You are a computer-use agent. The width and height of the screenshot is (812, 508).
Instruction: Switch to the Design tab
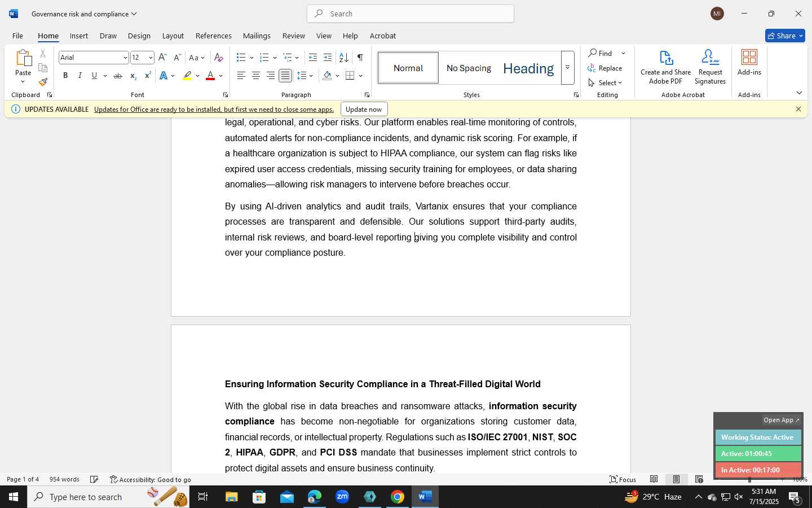[x=139, y=36]
